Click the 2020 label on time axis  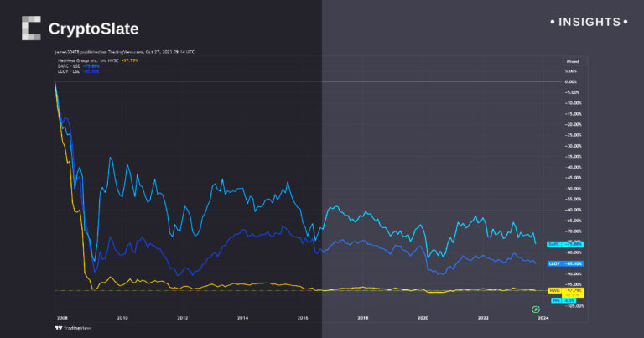(x=423, y=318)
